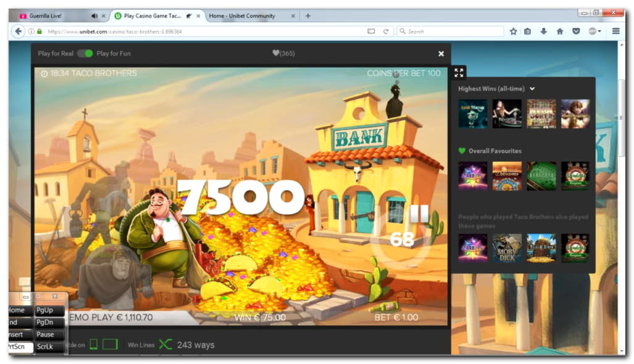Show bookmarks library list
The width and height of the screenshot is (634, 364).
527,31
